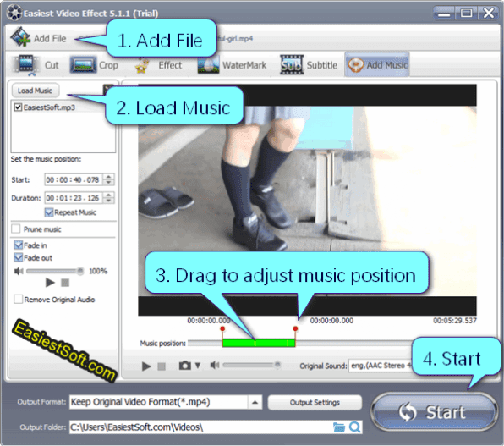Screen dimensions: 504x446
Task: Select the WaterMark tab
Action: [232, 65]
